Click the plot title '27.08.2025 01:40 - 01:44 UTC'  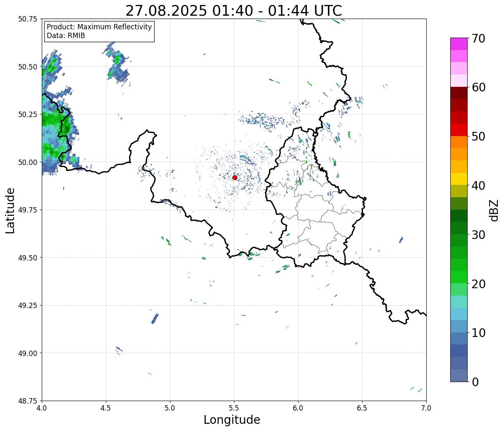point(234,11)
